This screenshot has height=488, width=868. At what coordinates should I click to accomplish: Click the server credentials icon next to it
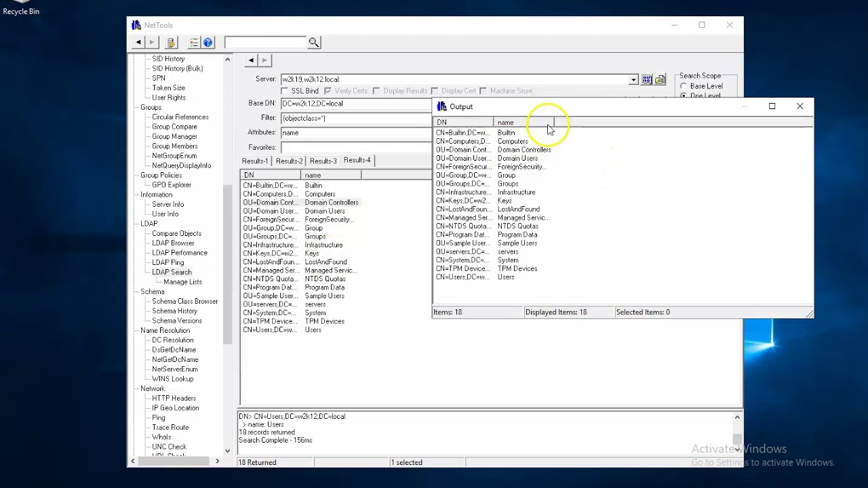(x=660, y=79)
